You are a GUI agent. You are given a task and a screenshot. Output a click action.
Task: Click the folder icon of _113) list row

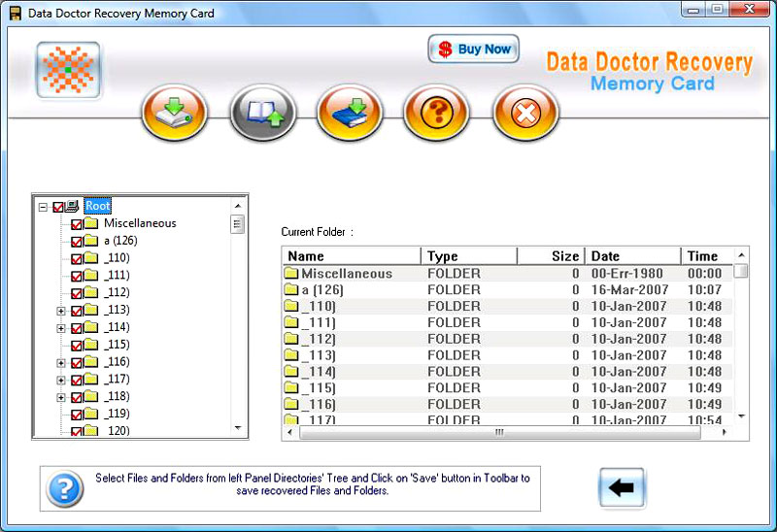(x=291, y=354)
